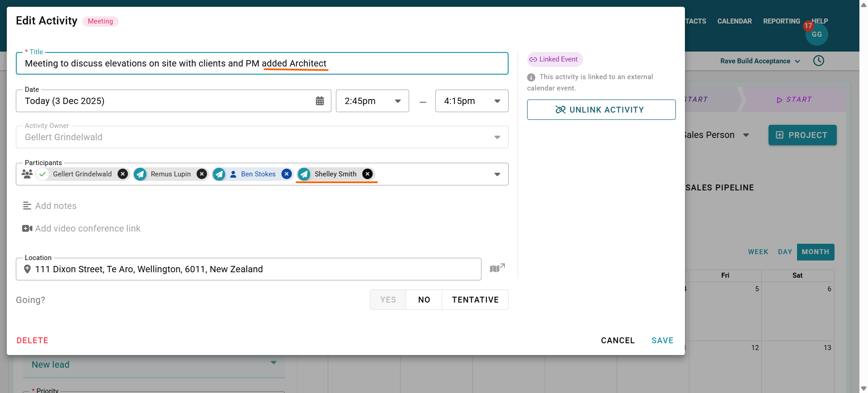The height and width of the screenshot is (393, 868).
Task: Select Saturday 6 in the calendar
Action: 798,311
